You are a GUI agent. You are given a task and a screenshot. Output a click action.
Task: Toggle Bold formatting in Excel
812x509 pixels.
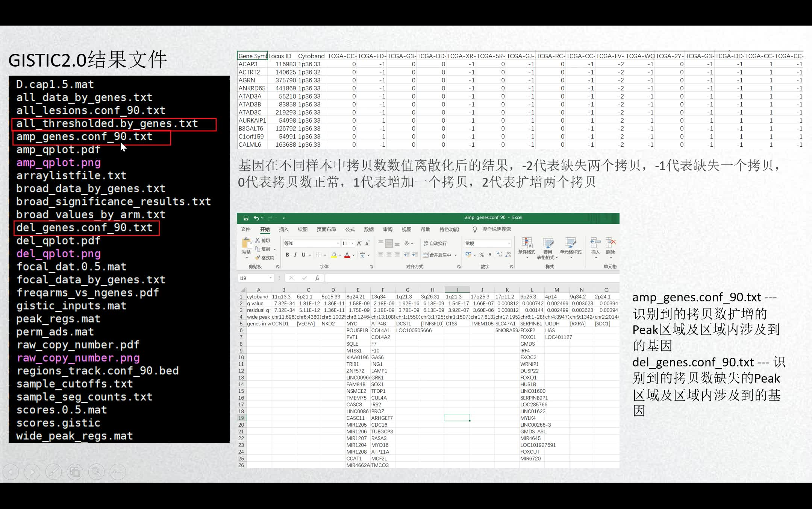[287, 255]
